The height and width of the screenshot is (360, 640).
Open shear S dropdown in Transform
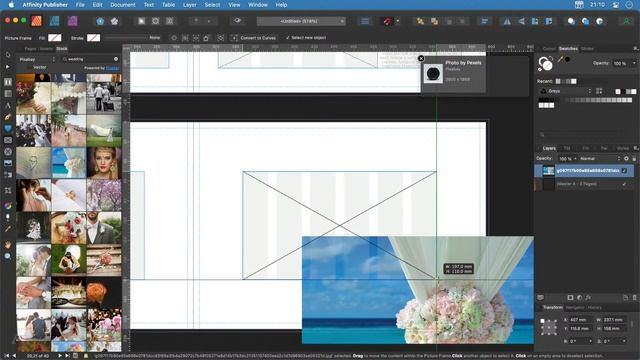point(624,341)
